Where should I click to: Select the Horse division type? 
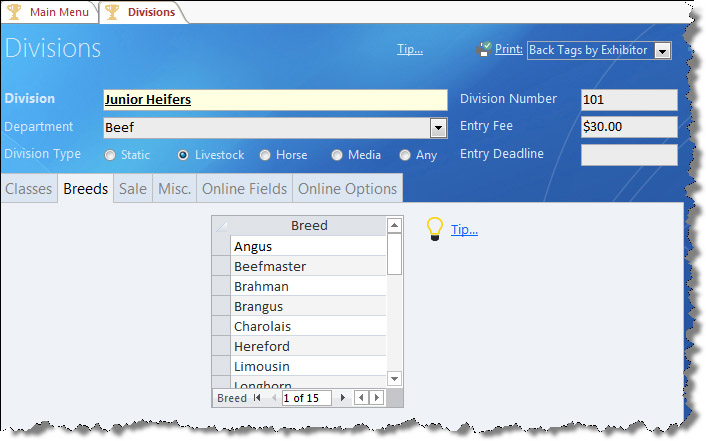point(265,155)
